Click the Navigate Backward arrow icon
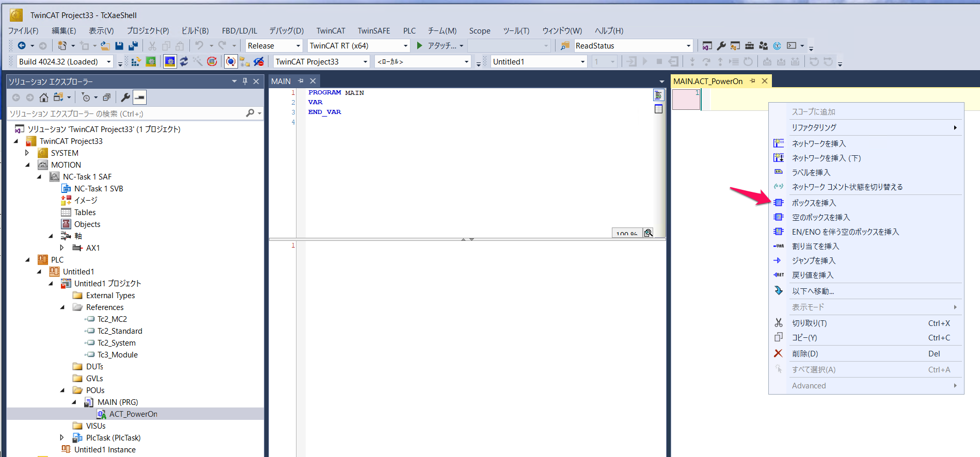Viewport: 980px width, 457px height. tap(22, 46)
